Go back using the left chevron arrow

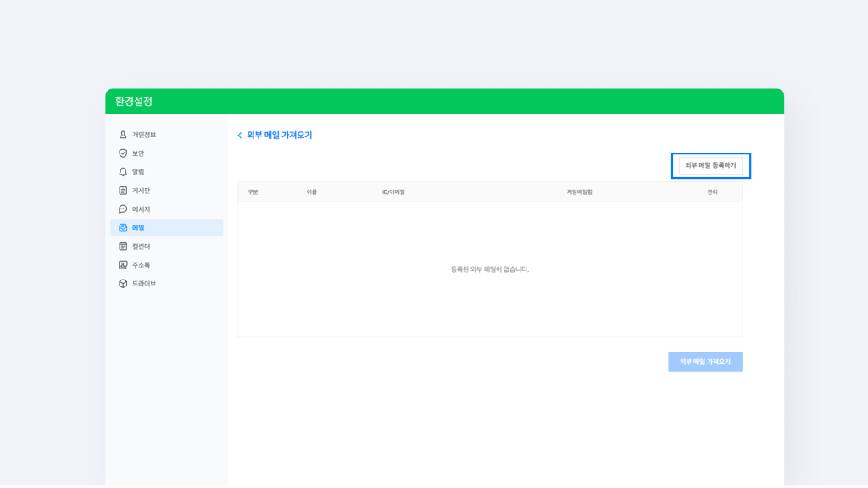click(240, 136)
